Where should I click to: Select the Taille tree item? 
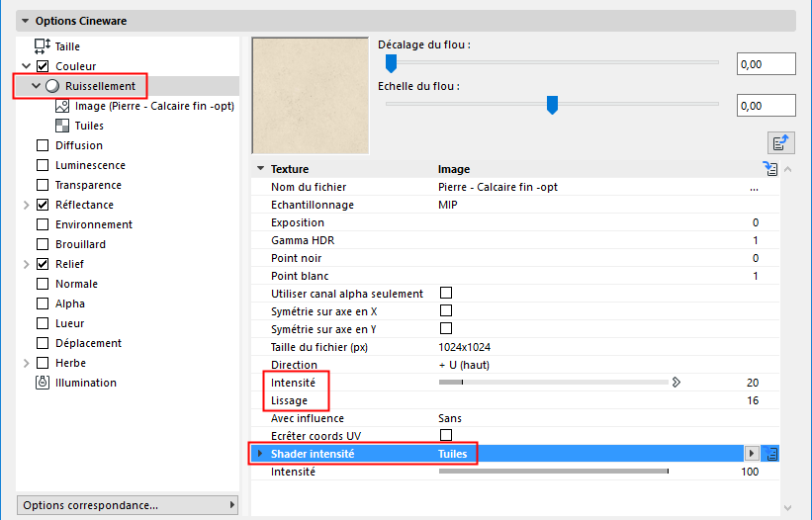click(68, 46)
